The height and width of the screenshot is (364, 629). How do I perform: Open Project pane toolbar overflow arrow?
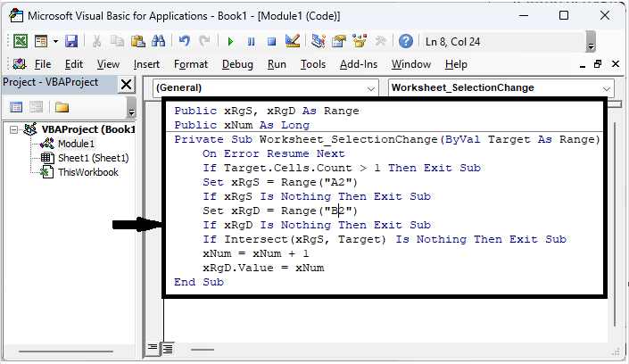point(131,108)
